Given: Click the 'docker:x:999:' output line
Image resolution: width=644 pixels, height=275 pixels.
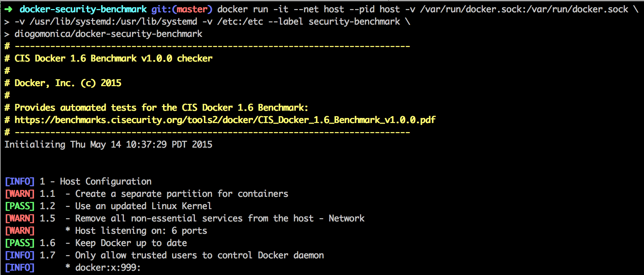Looking at the screenshot, I should click(x=108, y=268).
